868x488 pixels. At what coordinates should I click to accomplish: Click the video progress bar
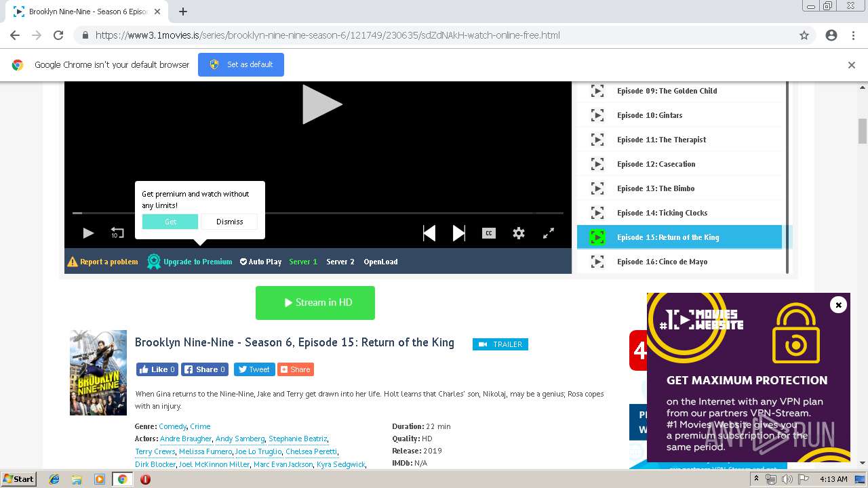tap(318, 213)
